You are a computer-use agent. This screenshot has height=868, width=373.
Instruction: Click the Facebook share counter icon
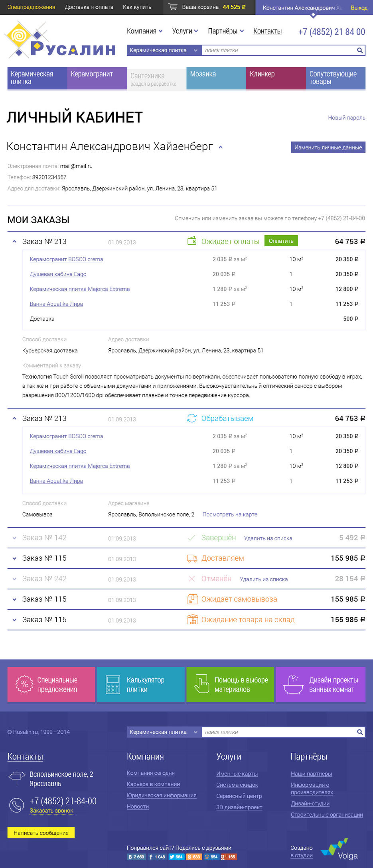157,857
